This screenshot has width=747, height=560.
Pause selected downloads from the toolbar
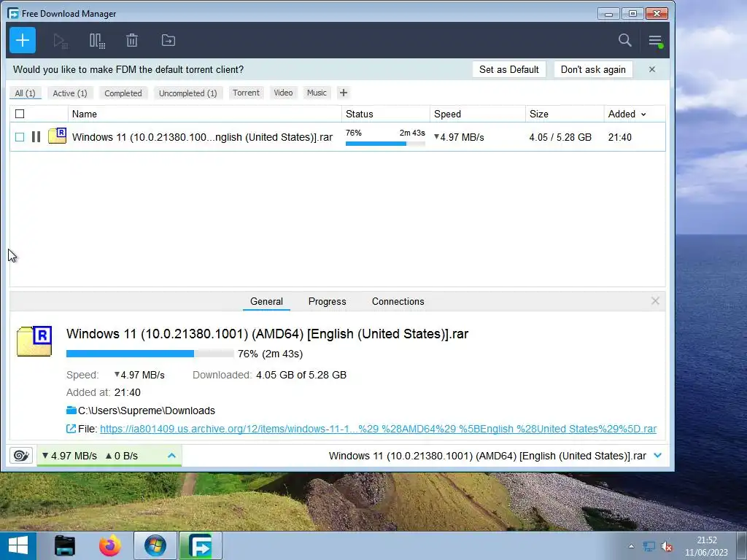click(97, 41)
